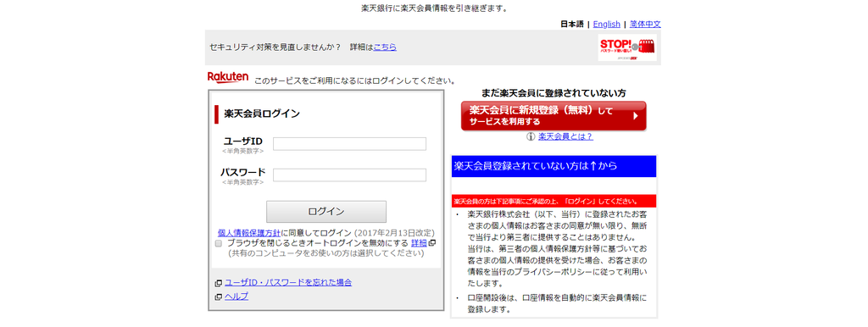Click new-window icon before ヘルプ link

219,297
